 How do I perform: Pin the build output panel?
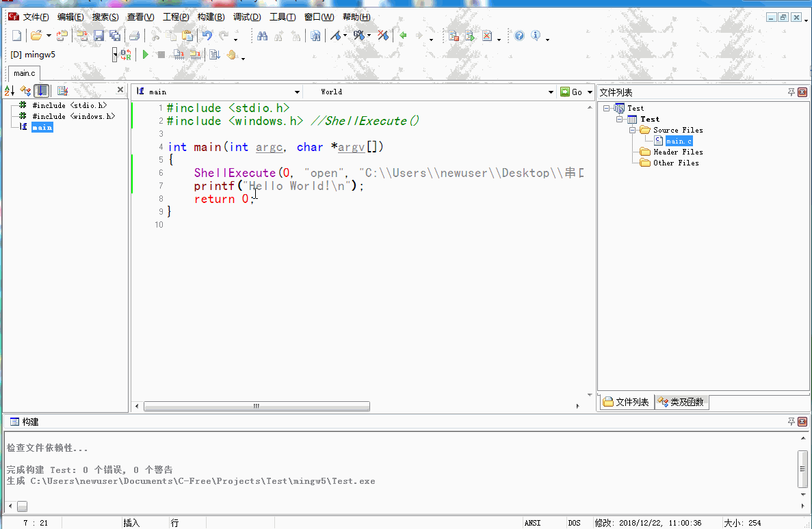pos(792,422)
